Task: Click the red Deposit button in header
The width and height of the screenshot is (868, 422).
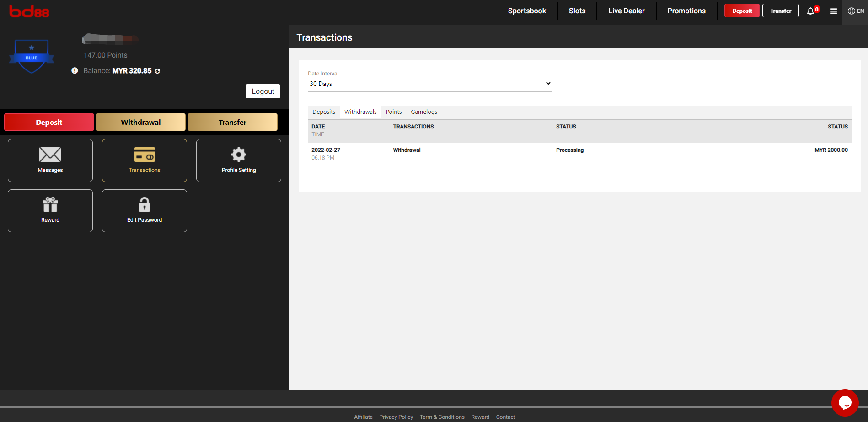Action: [x=742, y=11]
